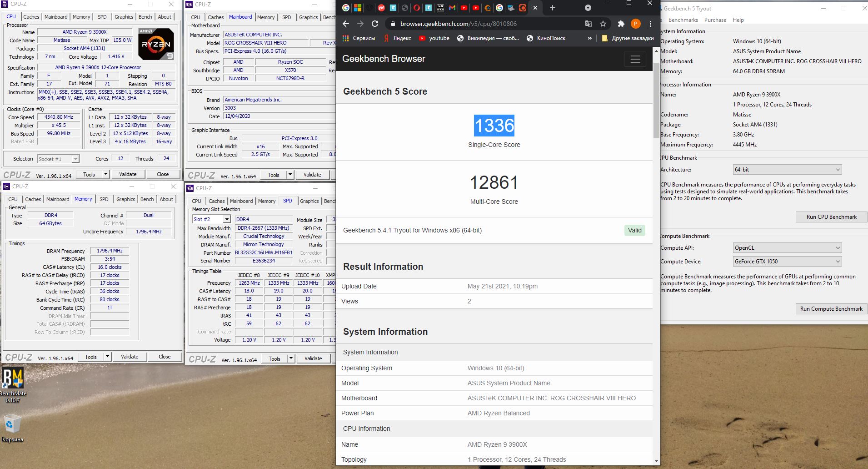Click the browser forward arrow
The width and height of the screenshot is (868, 469).
(360, 24)
